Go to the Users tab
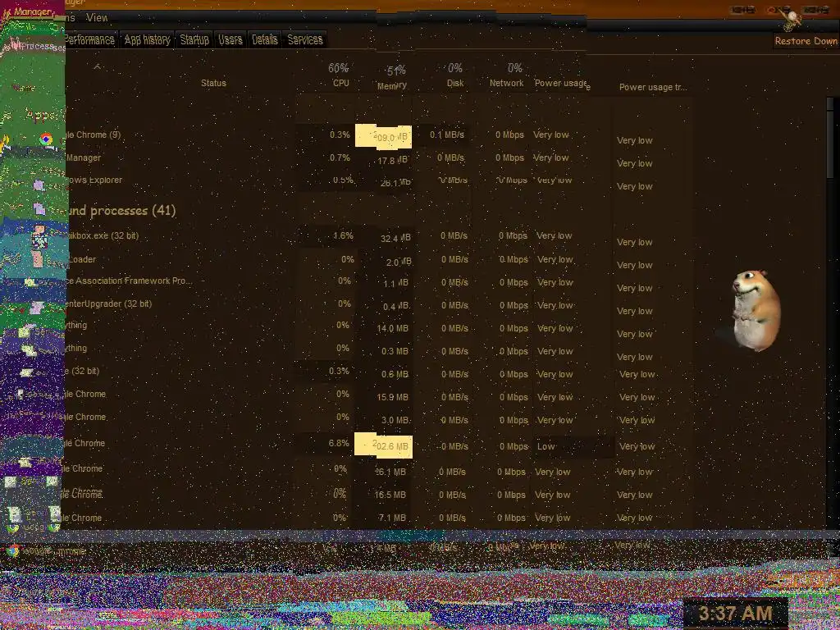This screenshot has height=630, width=840. [x=231, y=39]
